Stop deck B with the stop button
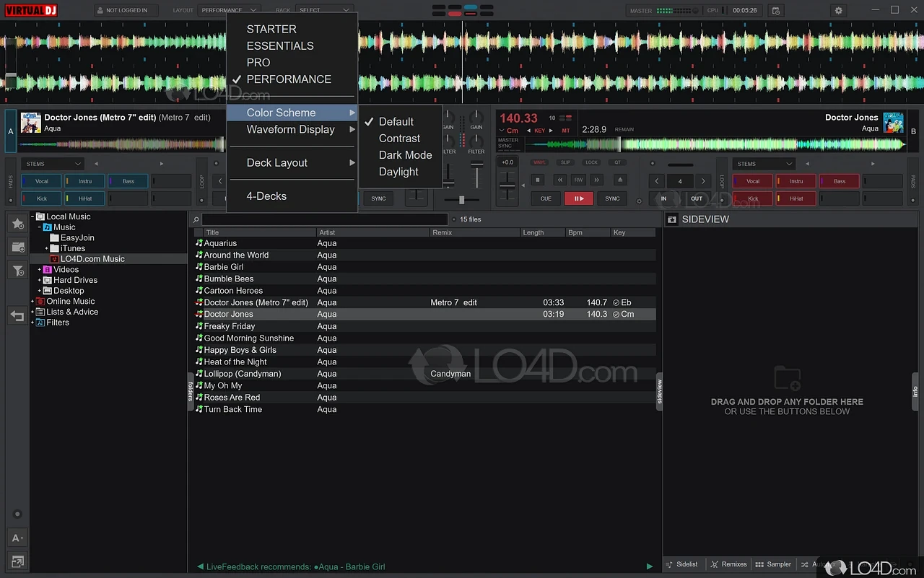Viewport: 924px width, 578px height. point(538,180)
